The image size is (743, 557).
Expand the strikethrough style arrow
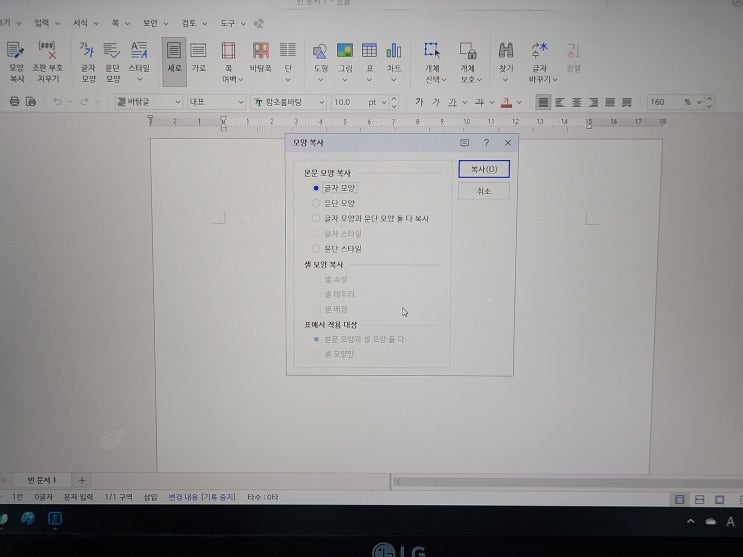pos(491,102)
